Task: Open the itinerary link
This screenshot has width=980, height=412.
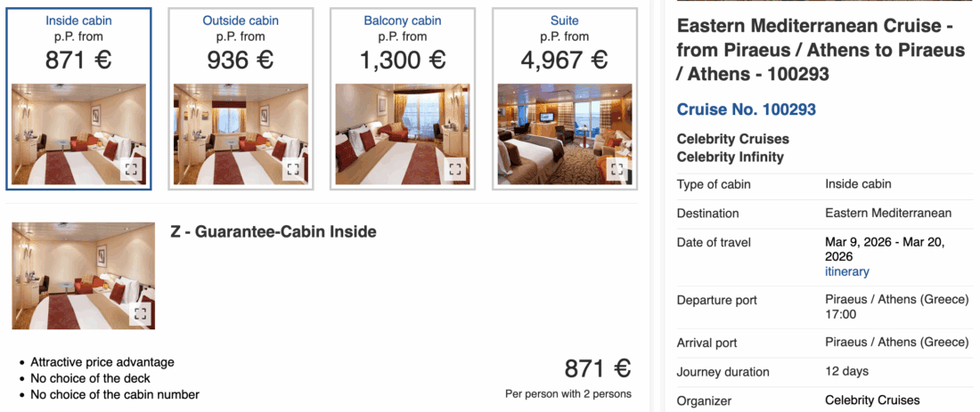Action: 847,271
